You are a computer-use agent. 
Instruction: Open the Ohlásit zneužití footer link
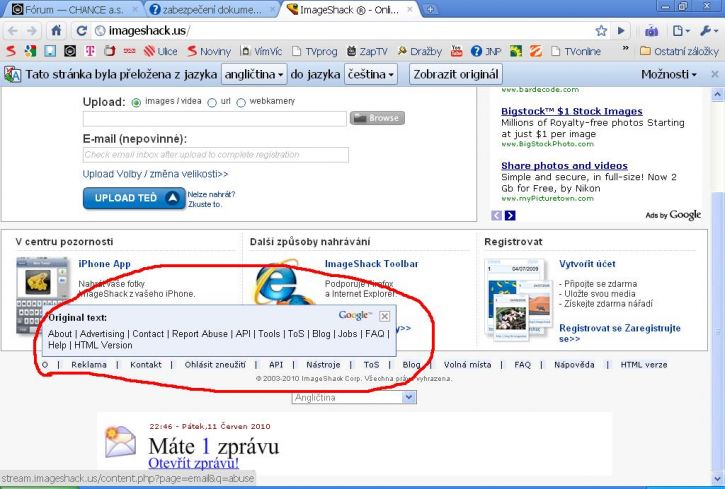(x=215, y=365)
